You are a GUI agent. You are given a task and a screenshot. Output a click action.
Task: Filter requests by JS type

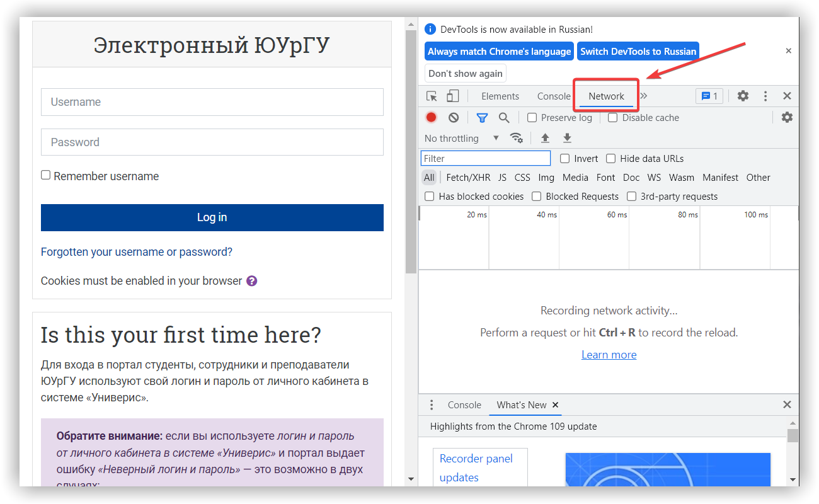[502, 177]
